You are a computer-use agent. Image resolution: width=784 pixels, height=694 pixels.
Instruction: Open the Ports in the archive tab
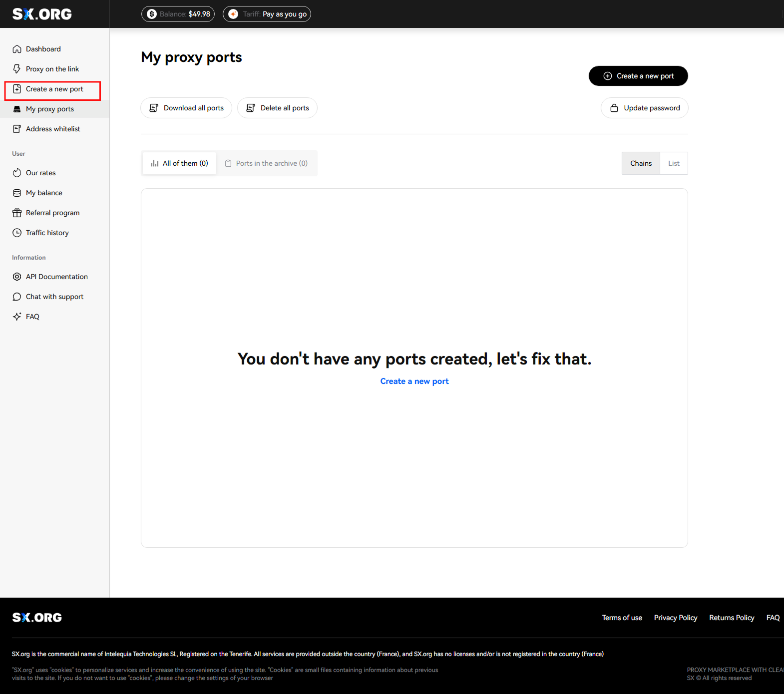(267, 163)
